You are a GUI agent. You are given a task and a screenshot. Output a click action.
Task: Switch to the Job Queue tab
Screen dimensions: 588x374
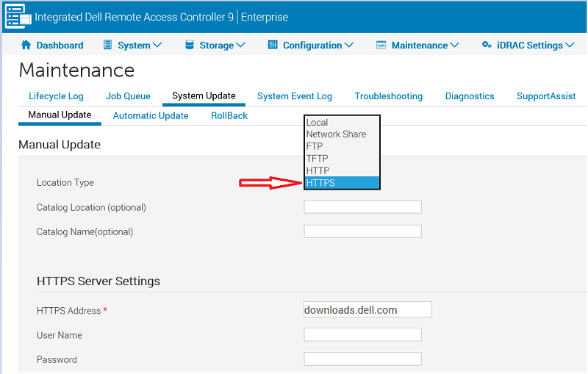point(128,96)
